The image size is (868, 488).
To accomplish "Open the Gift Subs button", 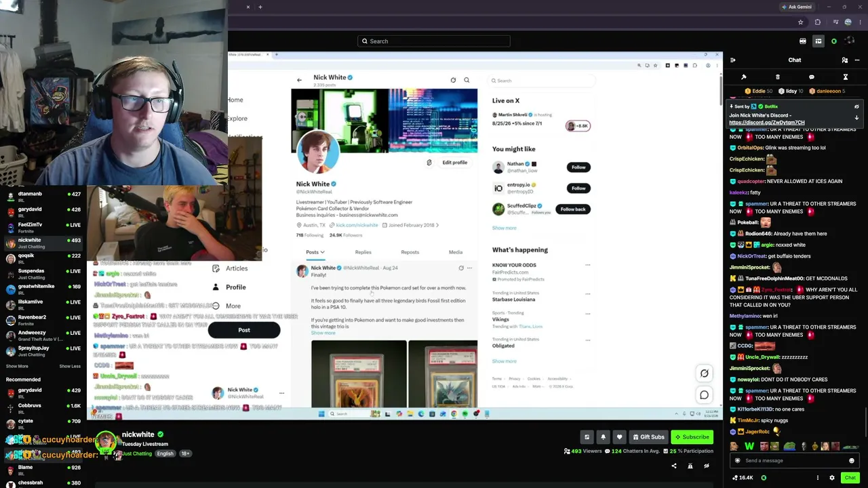I will (x=648, y=437).
